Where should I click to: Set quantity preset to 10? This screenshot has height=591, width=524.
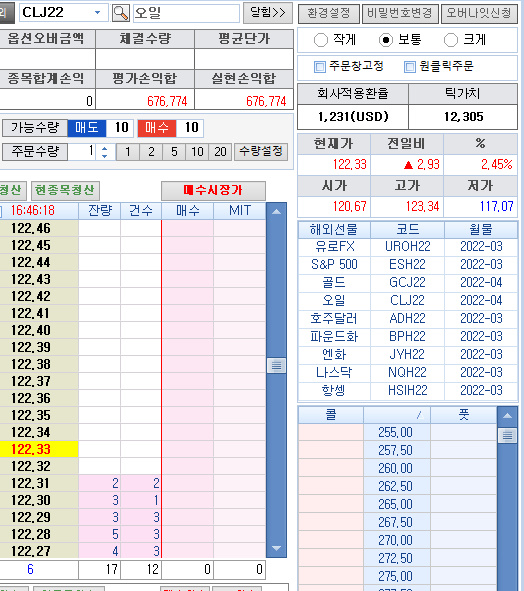pyautogui.click(x=197, y=152)
